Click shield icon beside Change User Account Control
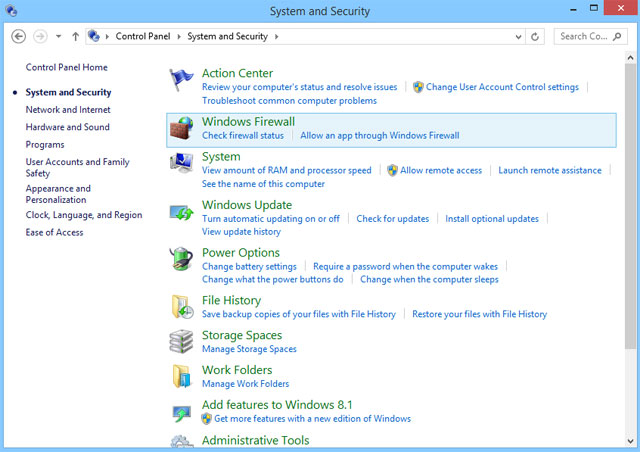Image resolution: width=640 pixels, height=452 pixels. [x=418, y=87]
